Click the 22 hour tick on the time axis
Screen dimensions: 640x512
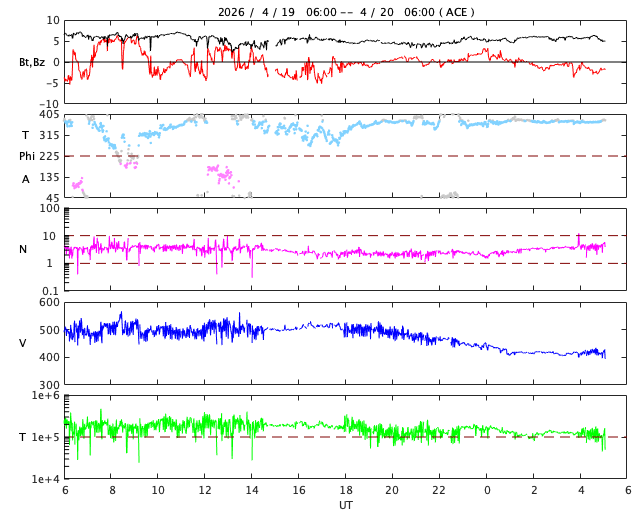[x=440, y=491]
